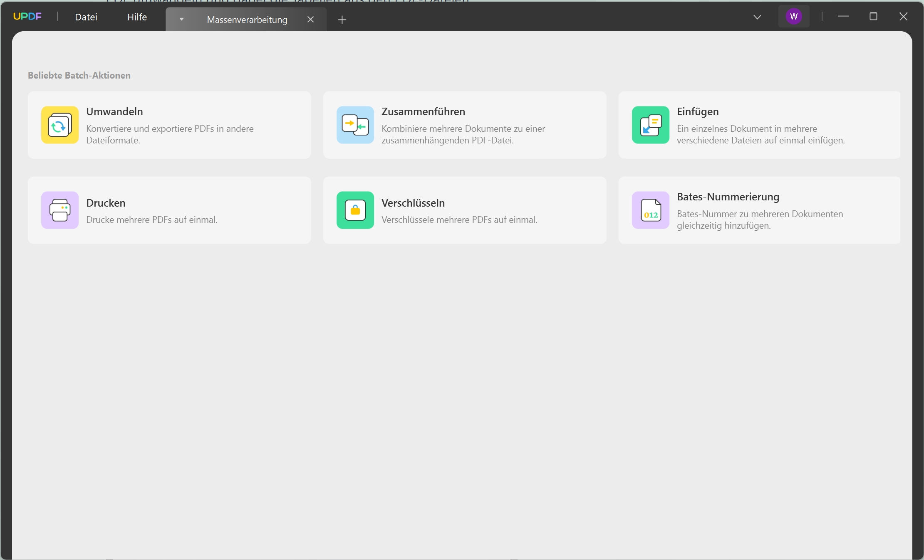924x560 pixels.
Task: Click the Drucken printer icon
Action: tap(60, 210)
